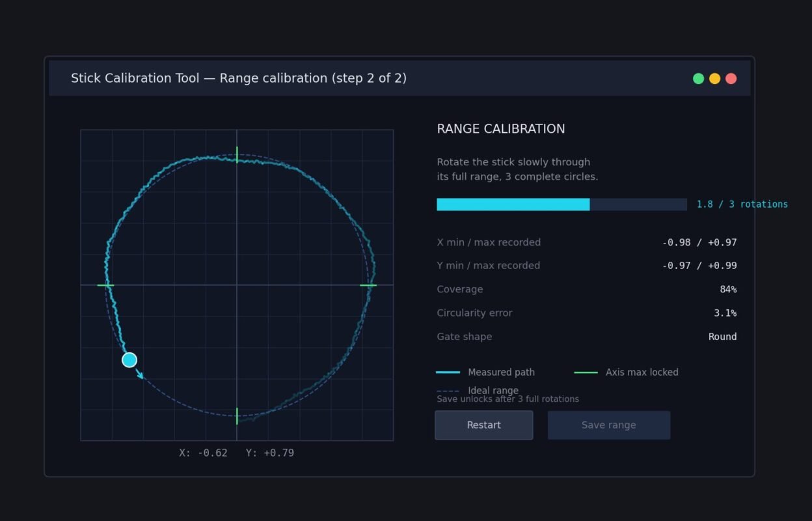Click the 'Save unlocks after 3 full rotations' note
The image size is (812, 521).
[x=507, y=399]
